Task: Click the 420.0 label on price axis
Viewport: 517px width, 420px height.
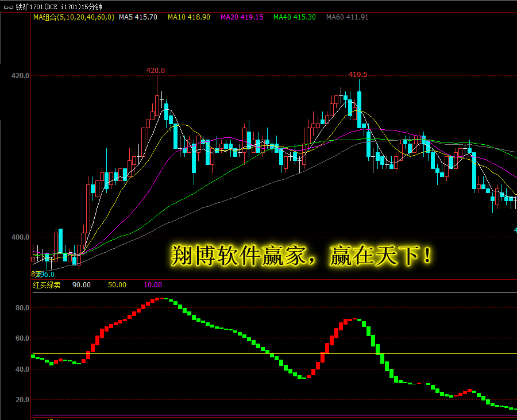Action: pos(22,75)
